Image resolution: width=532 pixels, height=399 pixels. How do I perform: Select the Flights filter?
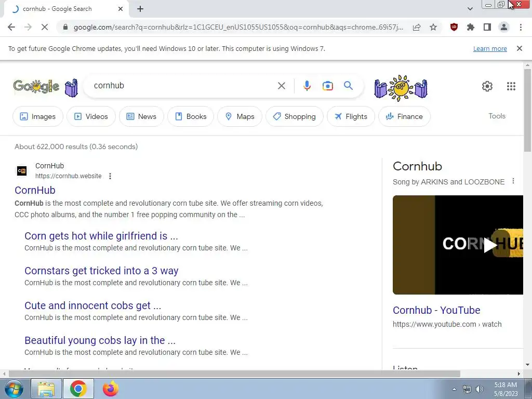[351, 116]
